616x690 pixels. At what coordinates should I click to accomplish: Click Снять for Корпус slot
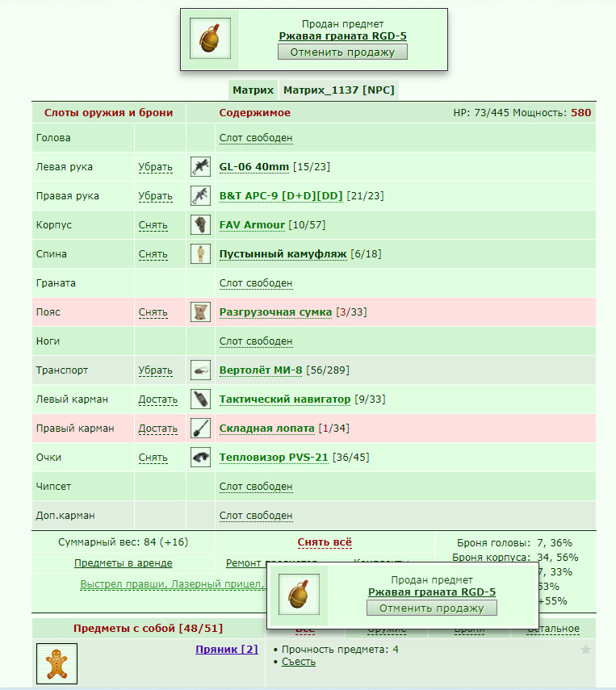point(153,225)
